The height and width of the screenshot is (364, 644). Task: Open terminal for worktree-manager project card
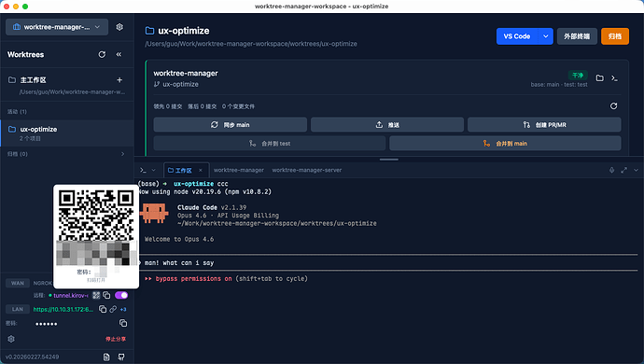[x=614, y=77]
